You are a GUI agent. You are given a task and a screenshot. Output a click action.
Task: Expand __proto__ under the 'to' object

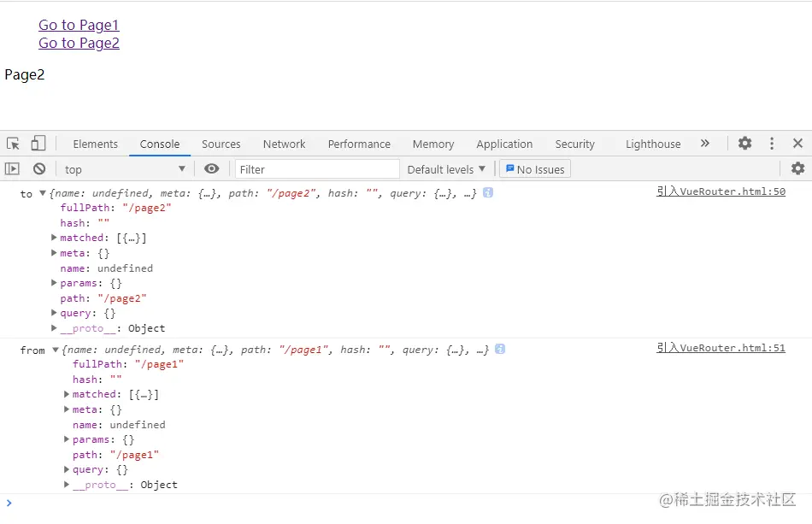click(x=54, y=327)
